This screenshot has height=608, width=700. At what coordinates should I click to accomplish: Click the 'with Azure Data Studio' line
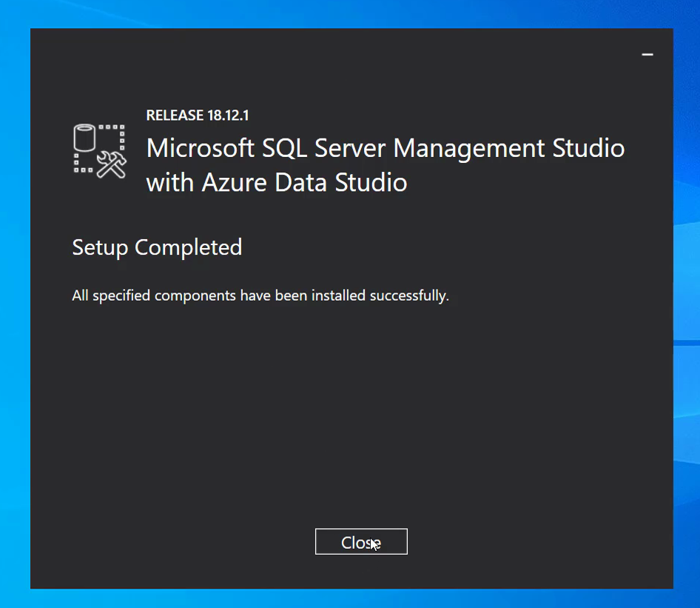coord(277,182)
